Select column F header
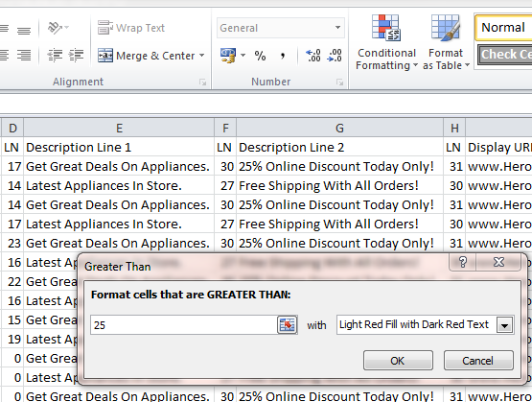The height and width of the screenshot is (402, 532). coord(225,128)
